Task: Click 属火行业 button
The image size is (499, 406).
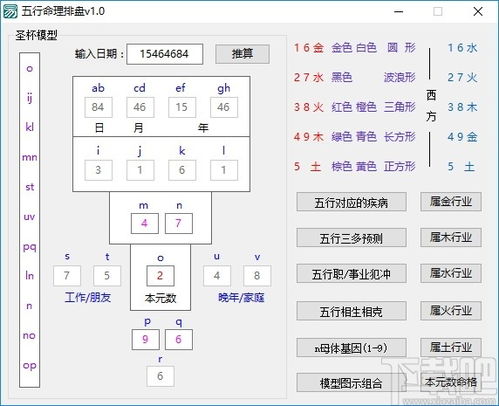Action: click(x=451, y=311)
